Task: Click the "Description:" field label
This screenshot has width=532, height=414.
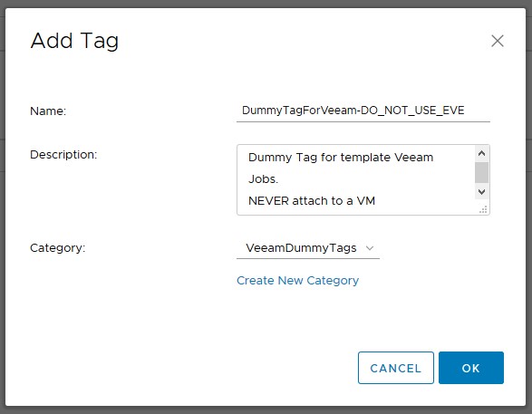Action: click(63, 155)
